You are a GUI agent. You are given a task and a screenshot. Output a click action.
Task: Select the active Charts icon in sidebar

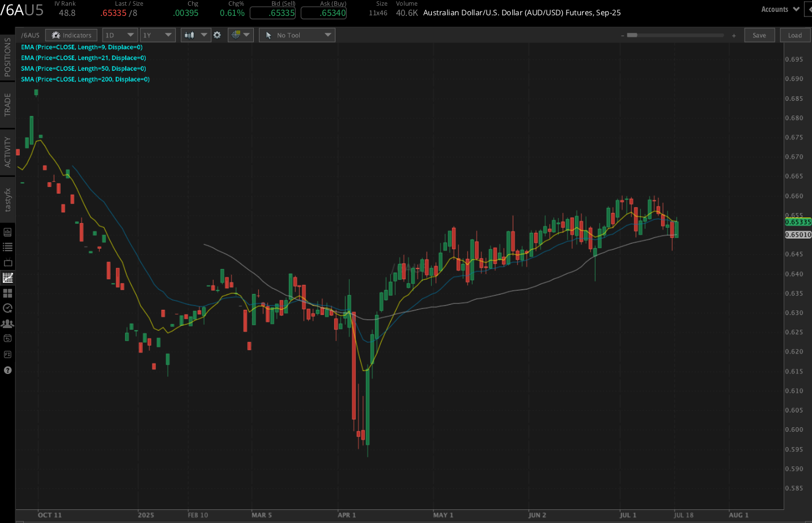point(8,278)
